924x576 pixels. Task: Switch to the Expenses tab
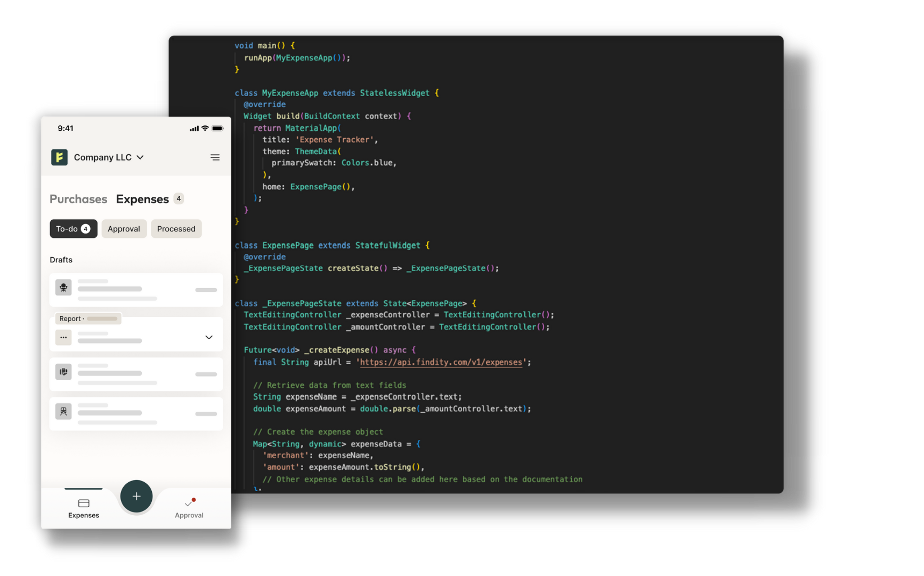pyautogui.click(x=142, y=199)
